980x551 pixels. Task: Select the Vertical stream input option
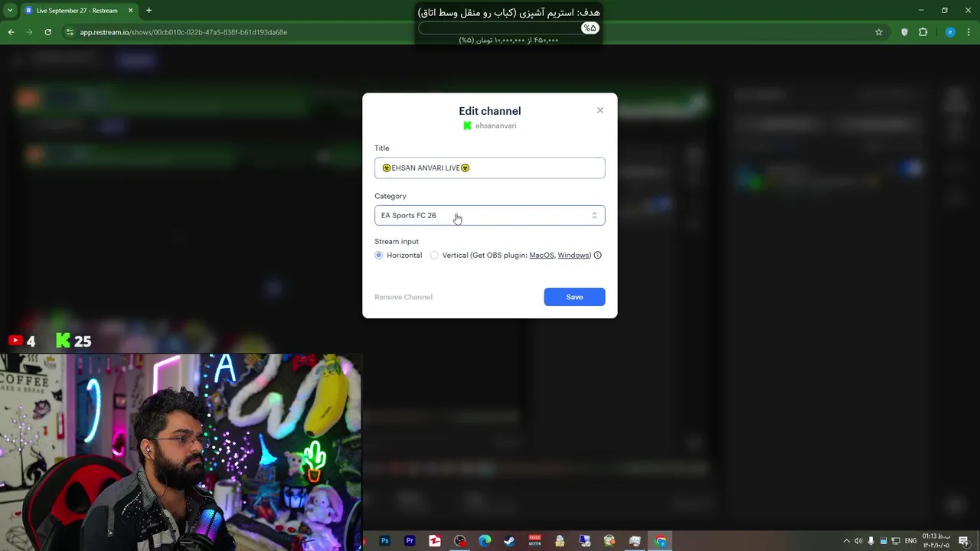click(x=434, y=256)
